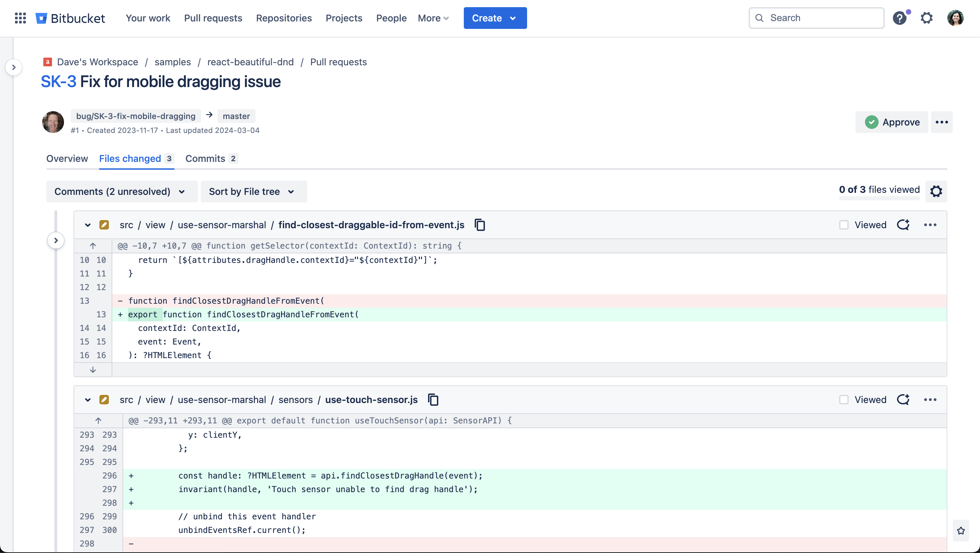Open diff view settings gear beside files viewed counter
Viewport: 980px width, 553px height.
936,191
